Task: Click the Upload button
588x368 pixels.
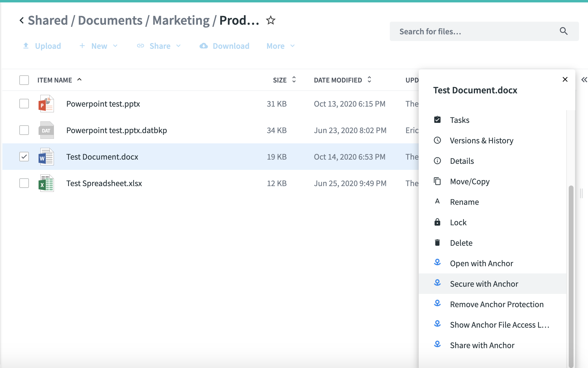Action: click(42, 46)
